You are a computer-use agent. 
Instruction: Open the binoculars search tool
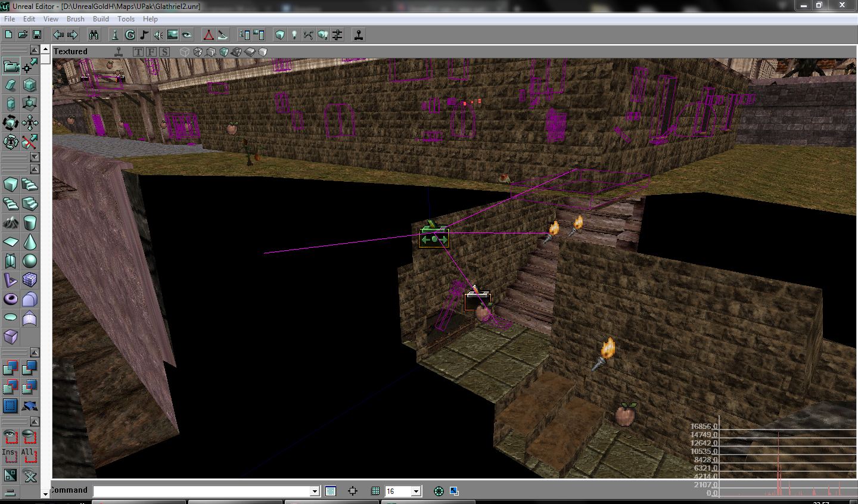tap(94, 35)
